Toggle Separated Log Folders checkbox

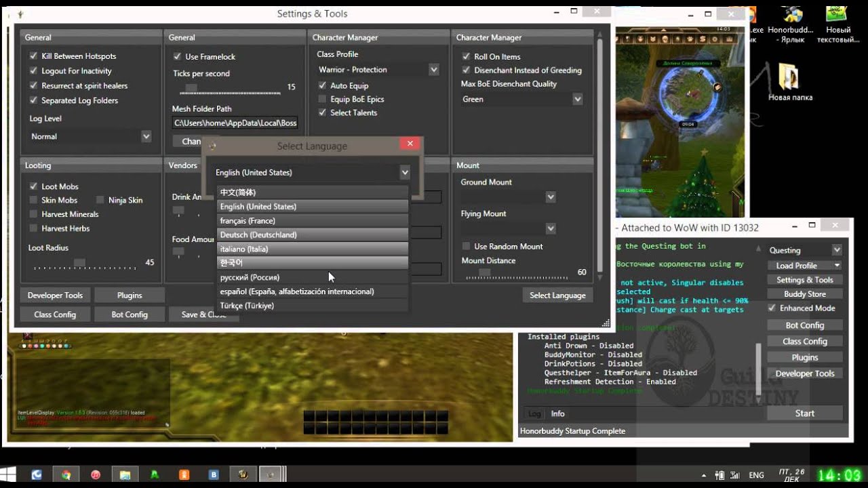point(33,100)
